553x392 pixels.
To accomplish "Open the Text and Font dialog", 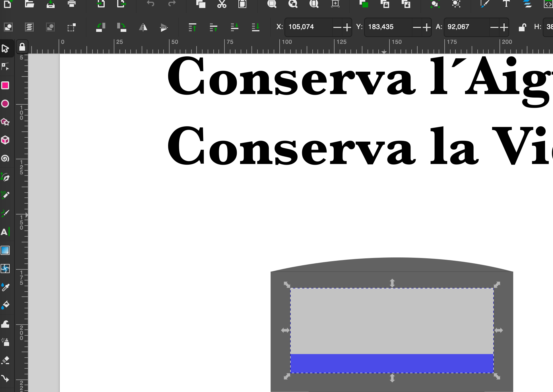I will coord(506,4).
